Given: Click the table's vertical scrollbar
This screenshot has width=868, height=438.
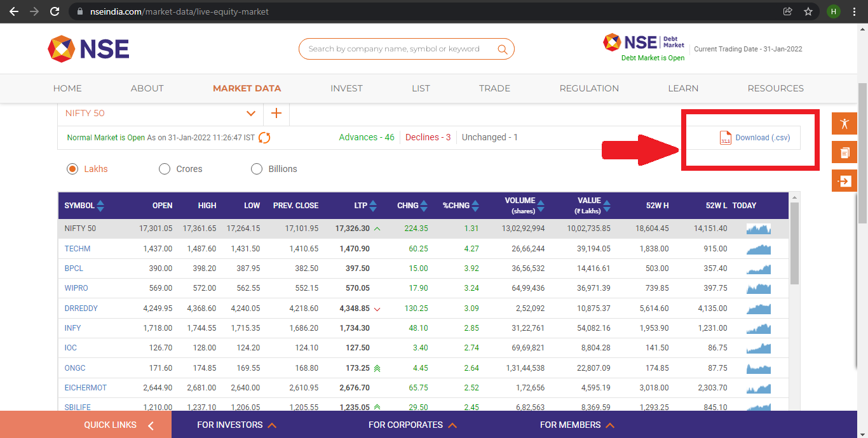Looking at the screenshot, I should click(x=794, y=242).
